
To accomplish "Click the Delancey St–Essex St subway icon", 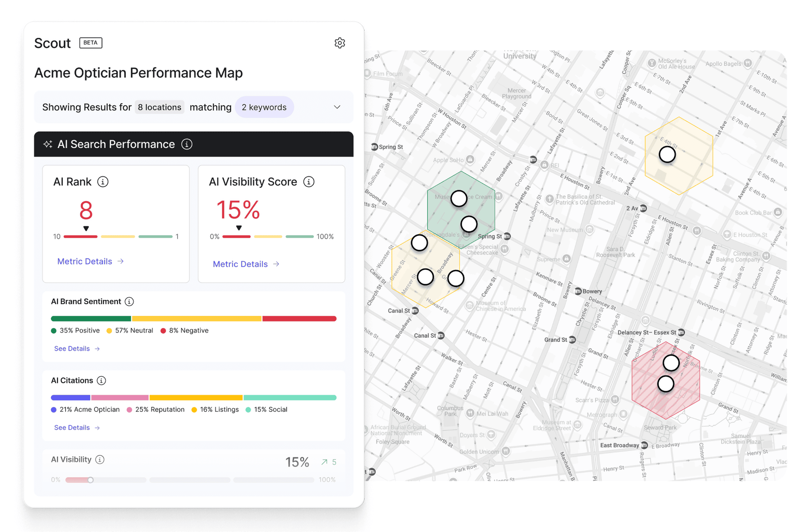I will pos(681,332).
